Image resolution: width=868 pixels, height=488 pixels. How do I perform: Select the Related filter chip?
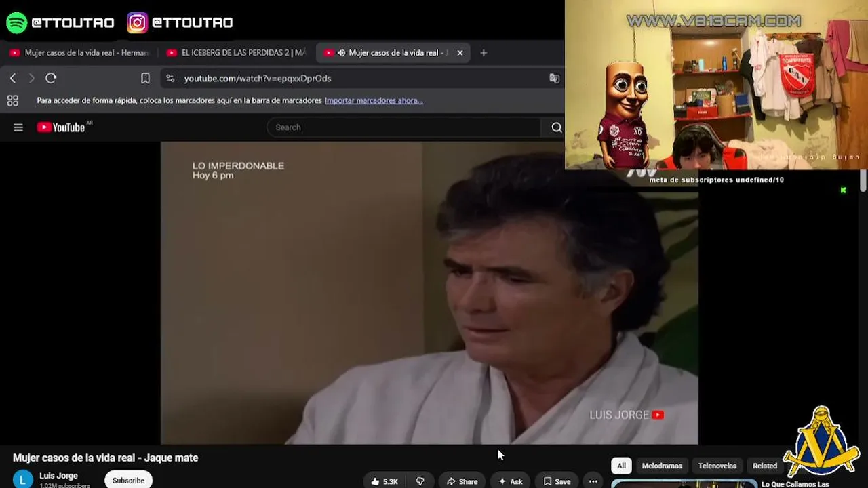765,466
